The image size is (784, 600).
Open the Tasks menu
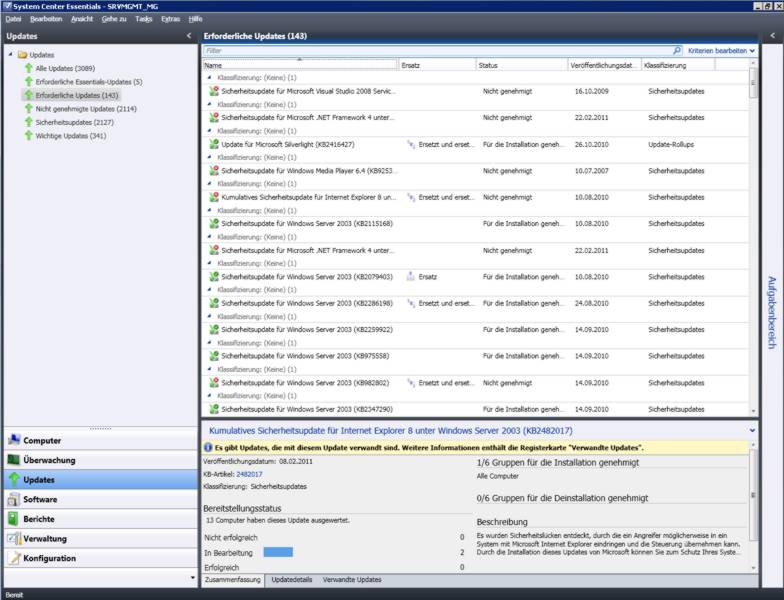point(144,19)
